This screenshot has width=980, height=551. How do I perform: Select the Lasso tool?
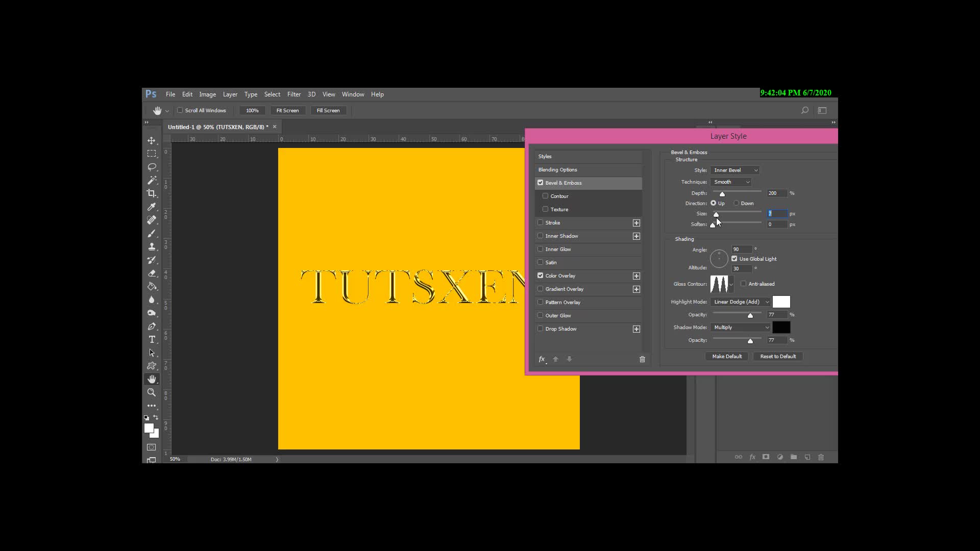point(152,167)
